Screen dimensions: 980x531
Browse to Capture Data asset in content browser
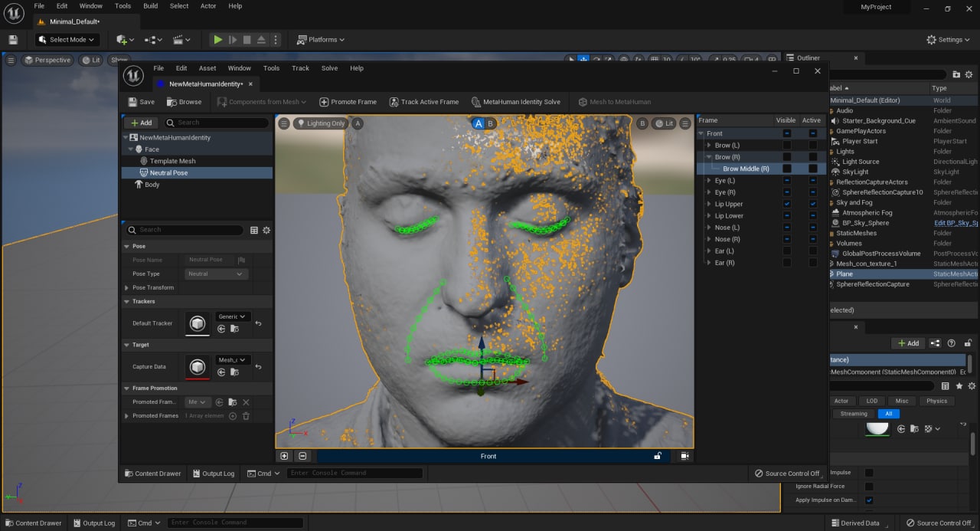coord(234,372)
